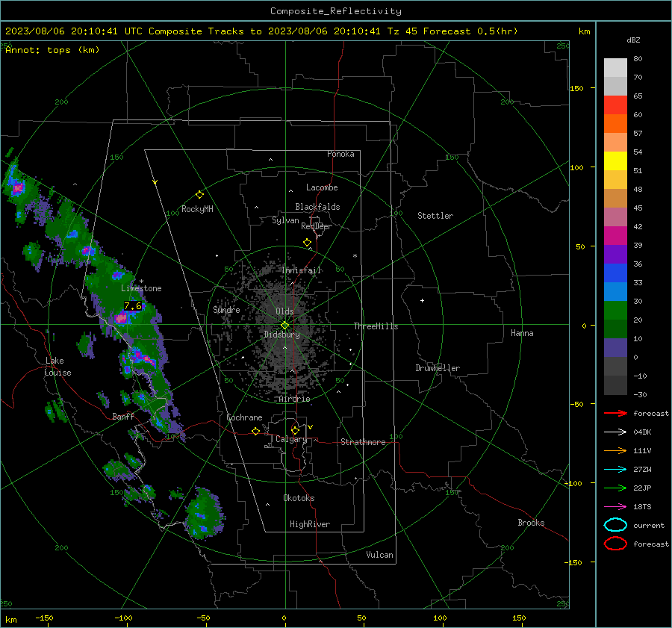Click the 7.6 storm top annotation
Image resolution: width=672 pixels, height=628 pixels.
click(x=132, y=306)
